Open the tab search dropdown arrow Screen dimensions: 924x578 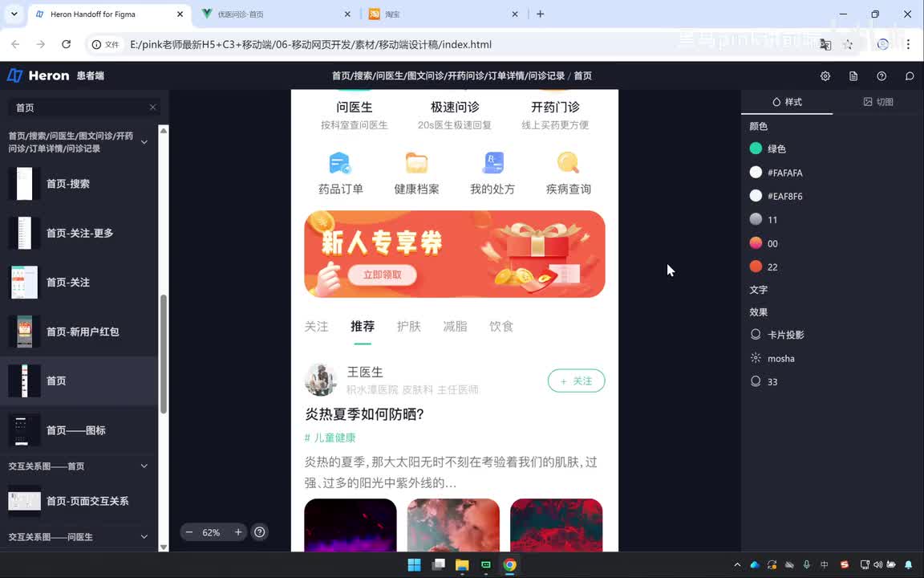coord(14,14)
